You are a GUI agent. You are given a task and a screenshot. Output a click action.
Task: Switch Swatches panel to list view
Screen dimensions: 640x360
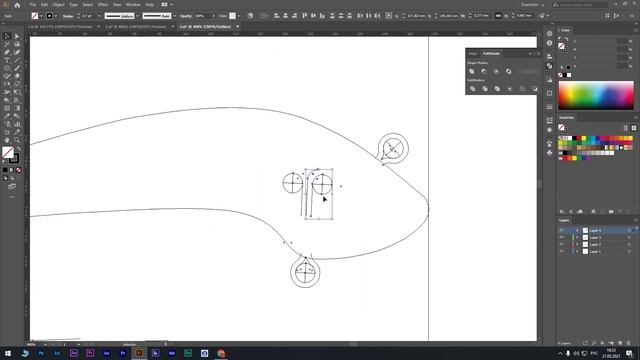626,128
